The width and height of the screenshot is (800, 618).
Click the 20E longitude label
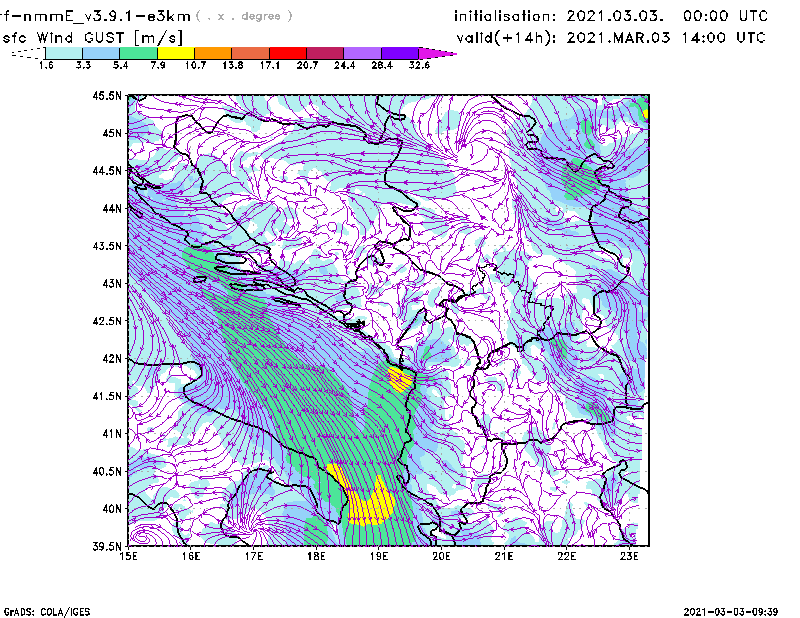pyautogui.click(x=441, y=556)
